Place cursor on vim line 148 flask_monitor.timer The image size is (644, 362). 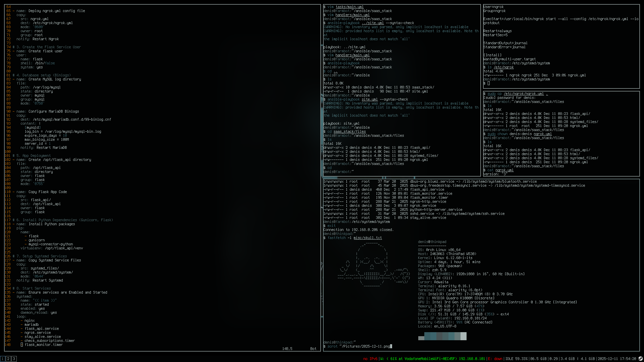43,345
